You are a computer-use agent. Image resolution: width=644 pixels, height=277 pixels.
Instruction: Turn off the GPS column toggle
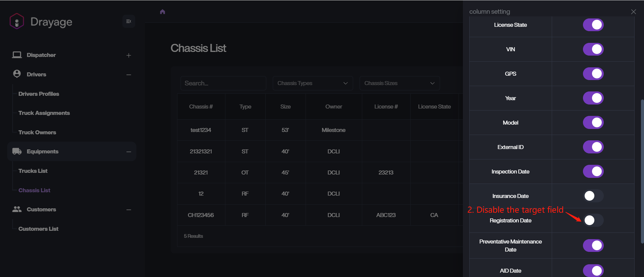(593, 74)
